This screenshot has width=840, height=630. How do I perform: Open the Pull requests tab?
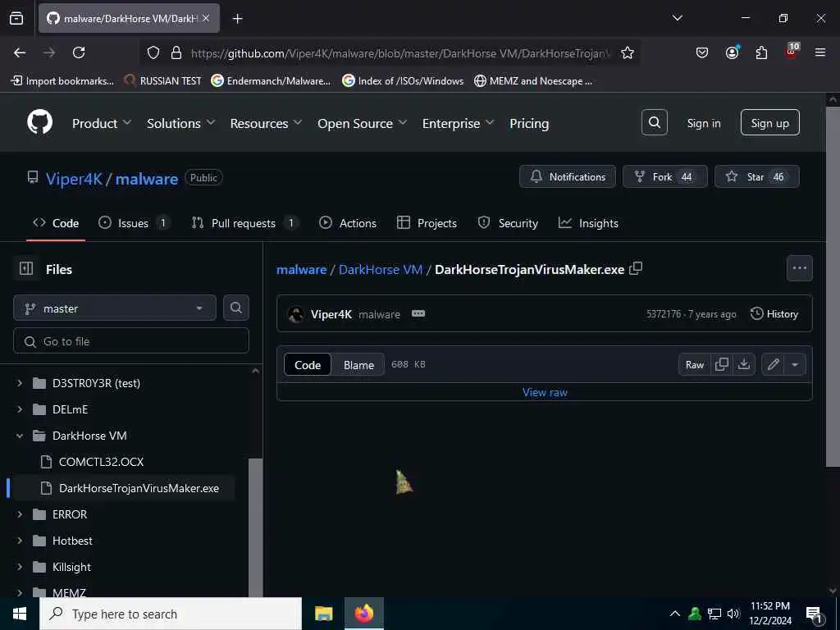click(x=244, y=223)
